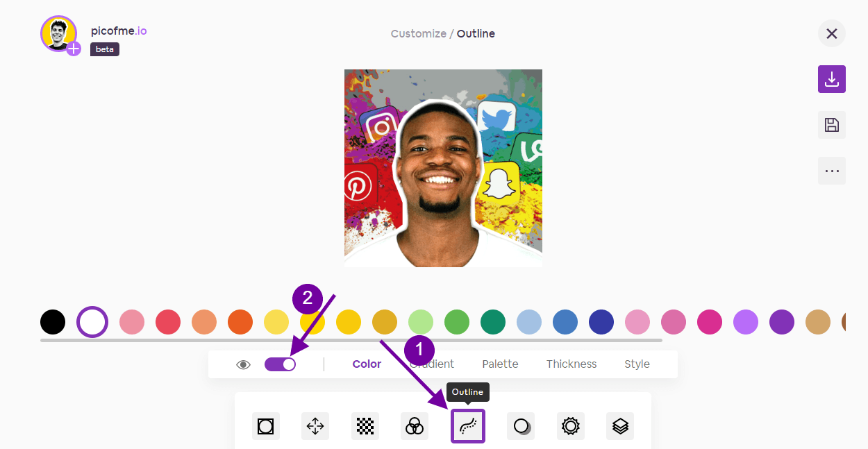Open the crop shape tool

click(265, 426)
